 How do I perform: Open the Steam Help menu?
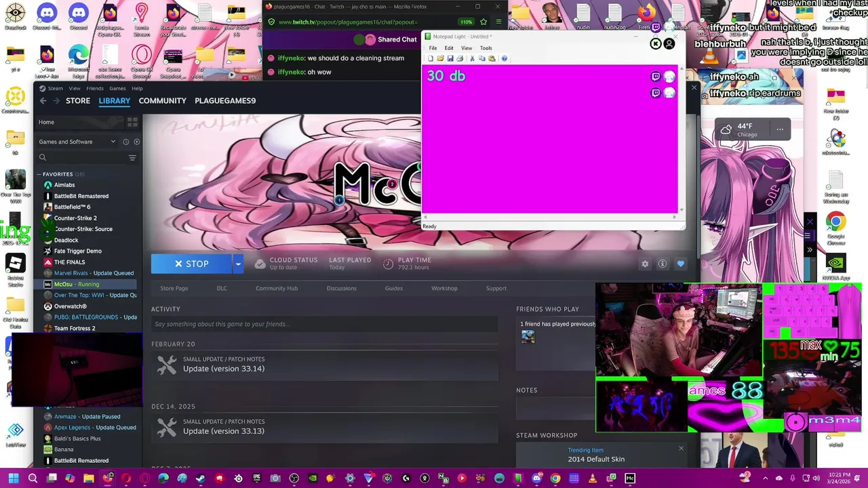[x=137, y=88]
